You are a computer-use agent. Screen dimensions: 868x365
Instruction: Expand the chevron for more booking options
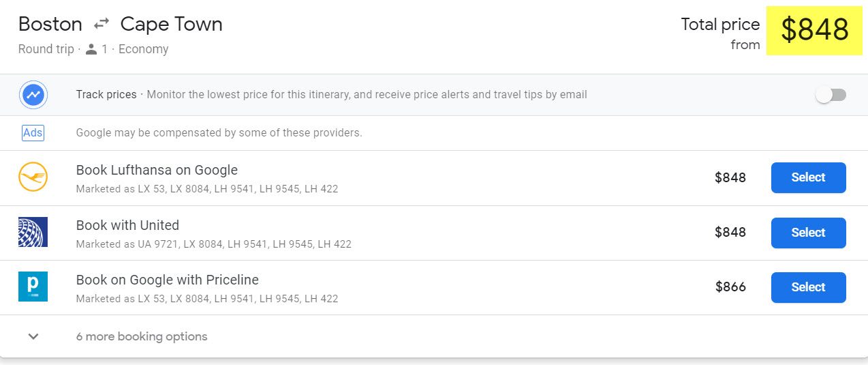pyautogui.click(x=33, y=336)
